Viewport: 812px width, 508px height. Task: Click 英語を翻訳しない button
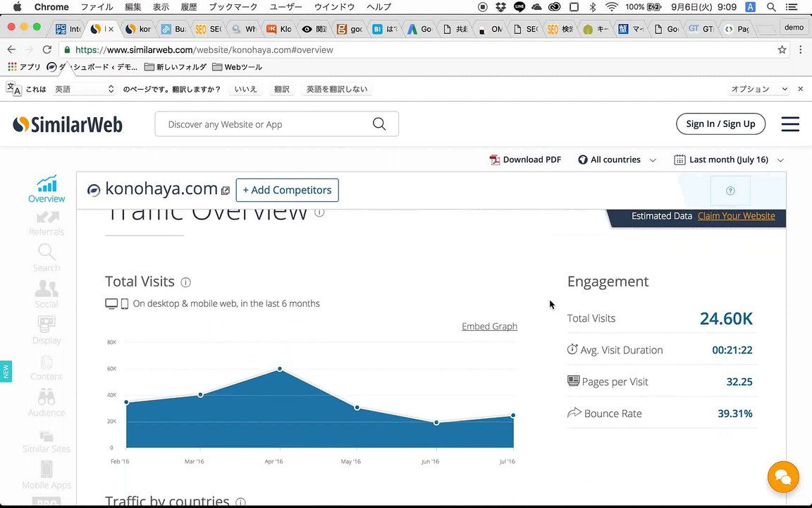pos(337,89)
